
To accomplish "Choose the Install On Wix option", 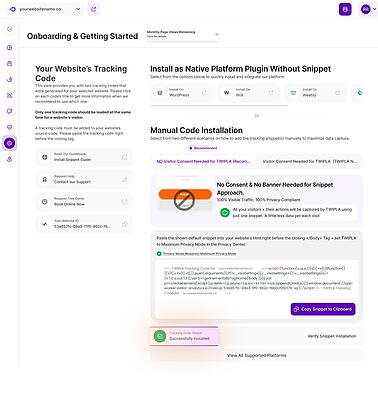I will point(249,92).
